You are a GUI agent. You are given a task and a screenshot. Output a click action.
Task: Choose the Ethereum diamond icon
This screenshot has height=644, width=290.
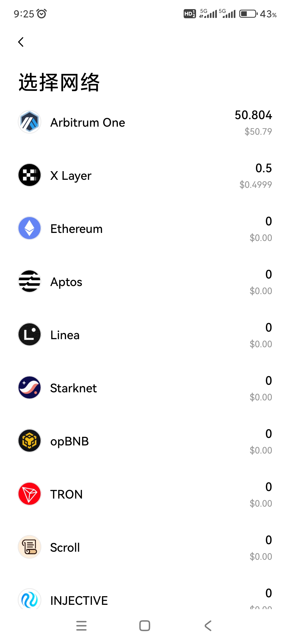[30, 228]
